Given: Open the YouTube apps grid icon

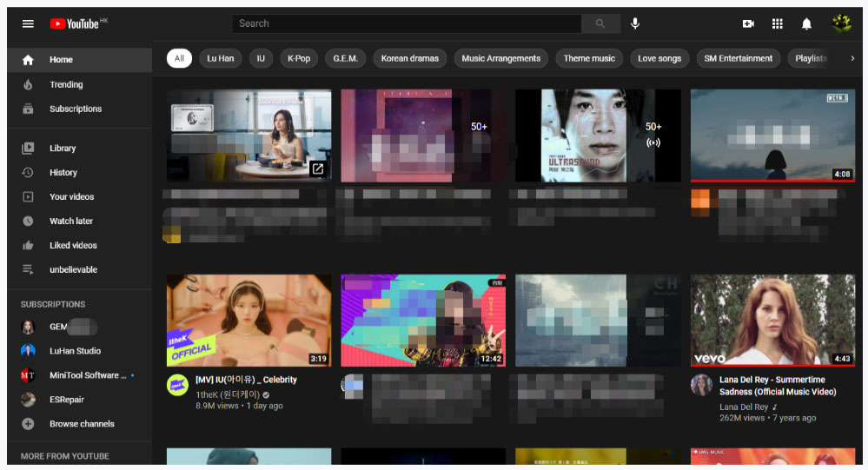Looking at the screenshot, I should click(x=778, y=23).
